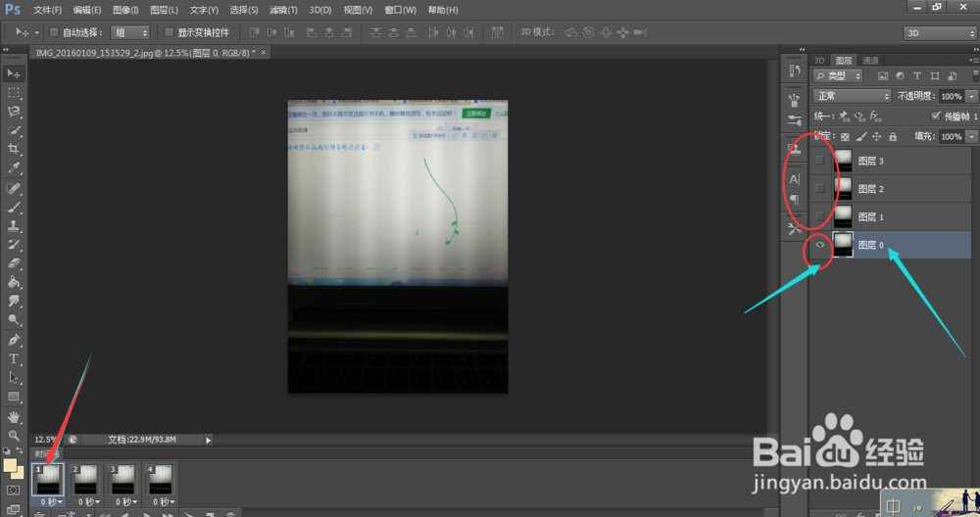Image resolution: width=980 pixels, height=517 pixels.
Task: Expand the 不透明度 100% dropdown arrow
Action: 972,96
